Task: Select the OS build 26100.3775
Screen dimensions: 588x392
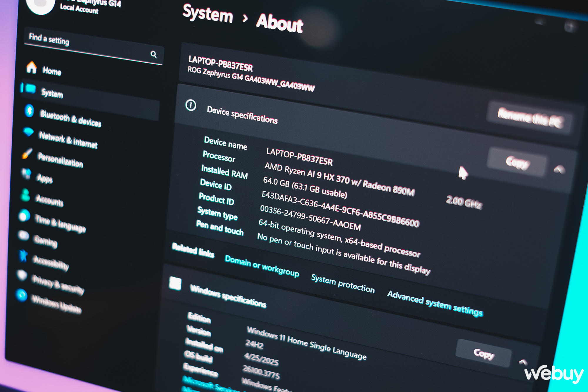Action: pos(261,372)
